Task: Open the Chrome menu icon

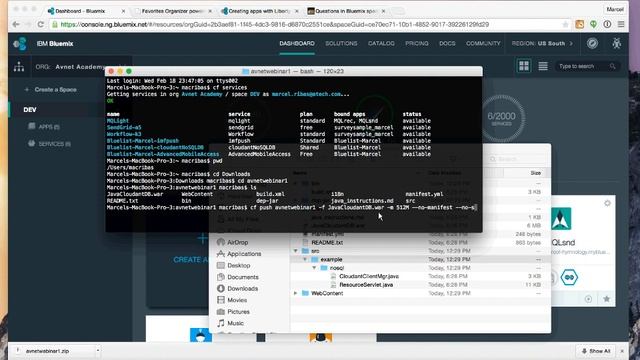Action: [x=621, y=24]
